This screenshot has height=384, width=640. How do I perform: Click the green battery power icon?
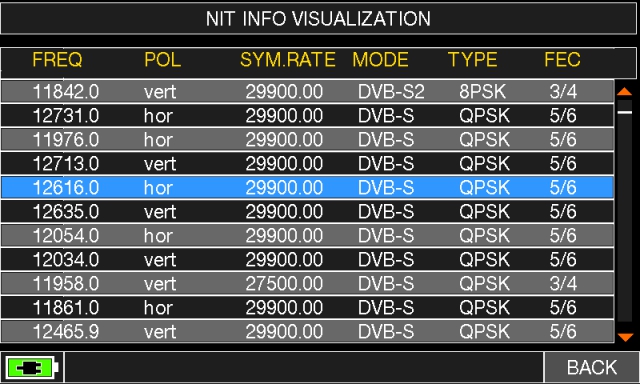[32, 368]
